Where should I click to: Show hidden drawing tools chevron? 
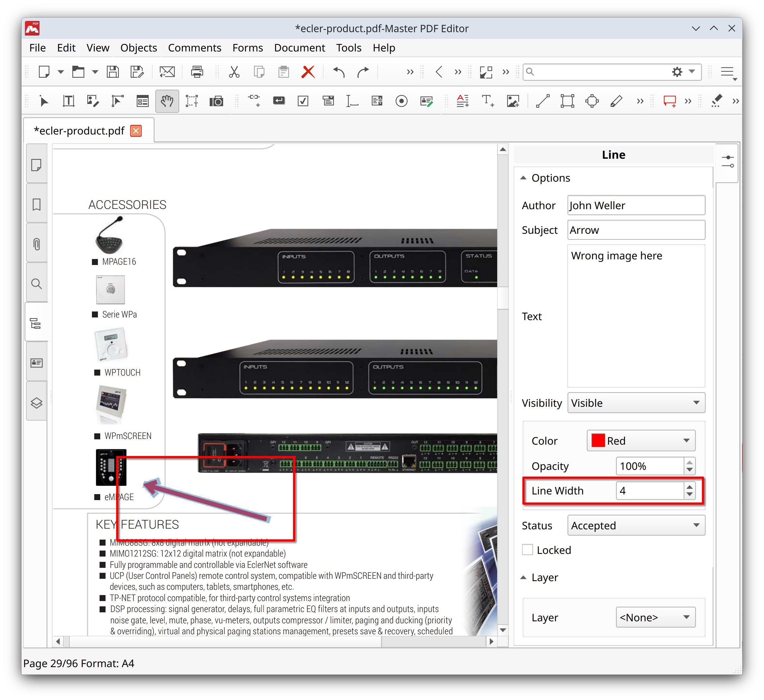(x=640, y=101)
